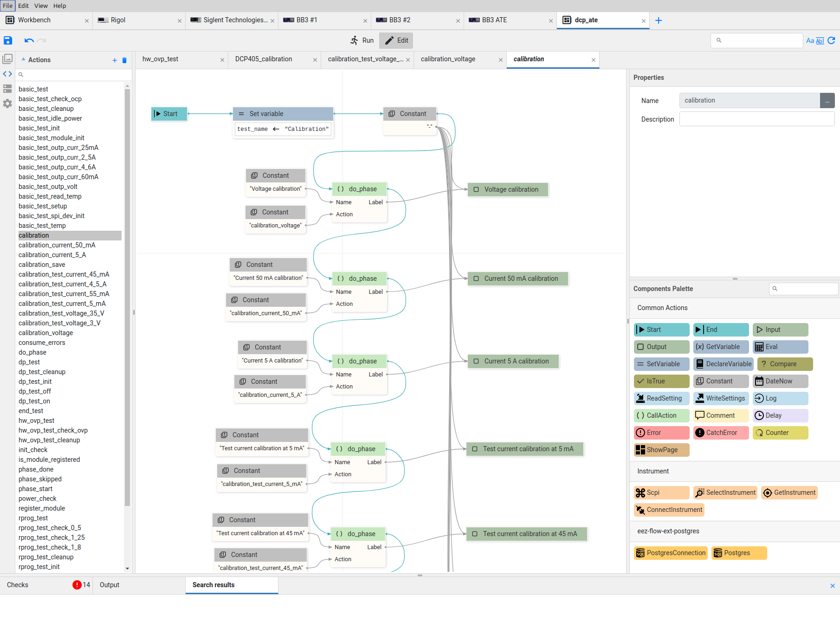Open the settings gear in left sidebar
The image size is (840, 622).
7,104
